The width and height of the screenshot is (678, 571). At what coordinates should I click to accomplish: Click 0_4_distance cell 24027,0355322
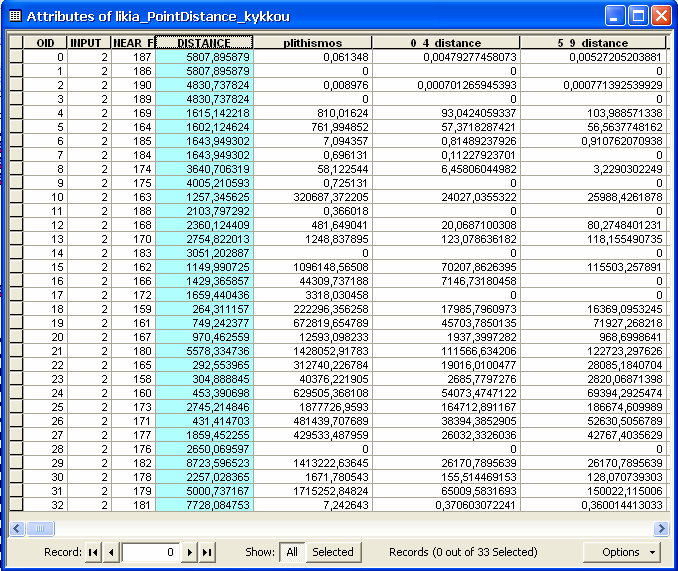tap(446, 197)
